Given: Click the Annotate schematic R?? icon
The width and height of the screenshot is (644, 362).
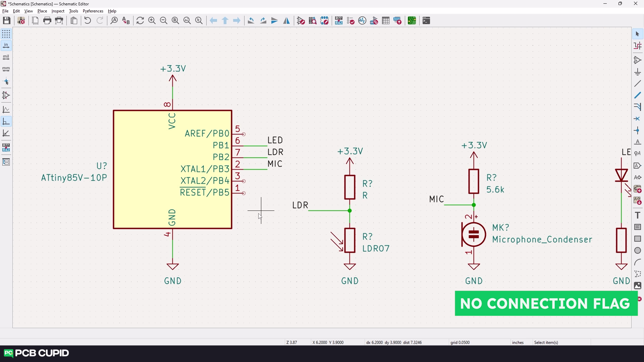Looking at the screenshot, I should click(x=338, y=21).
